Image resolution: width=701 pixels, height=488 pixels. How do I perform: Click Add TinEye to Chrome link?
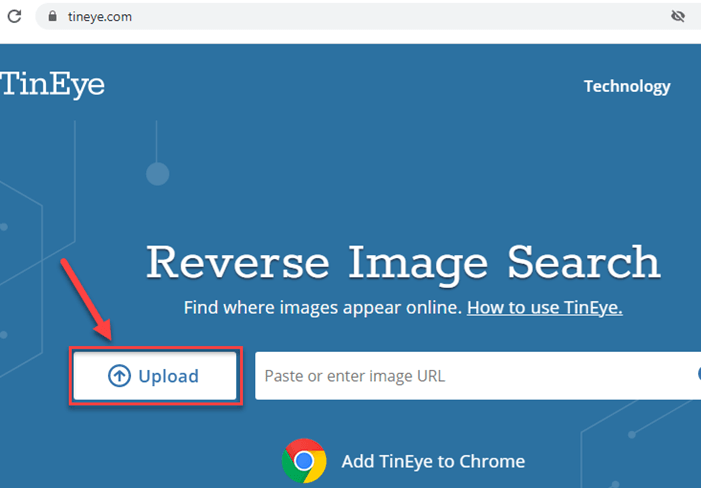pos(433,461)
